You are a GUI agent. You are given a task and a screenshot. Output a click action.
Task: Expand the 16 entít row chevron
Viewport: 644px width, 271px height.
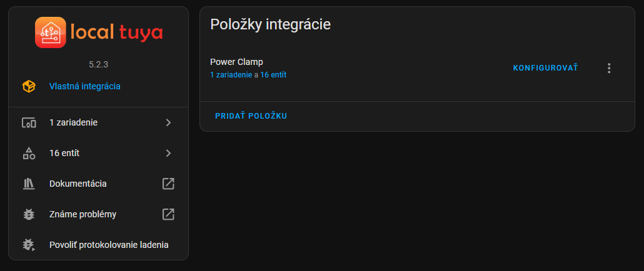[x=168, y=153]
